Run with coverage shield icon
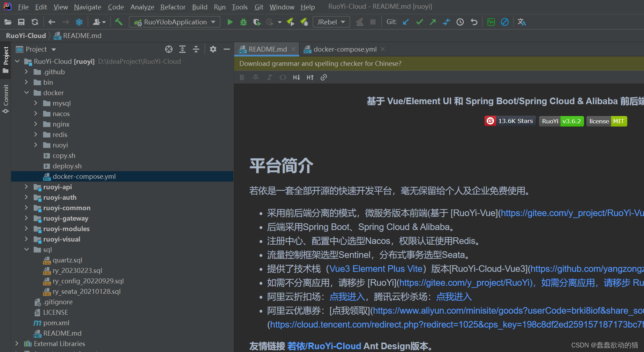This screenshot has height=352, width=644. [x=257, y=22]
